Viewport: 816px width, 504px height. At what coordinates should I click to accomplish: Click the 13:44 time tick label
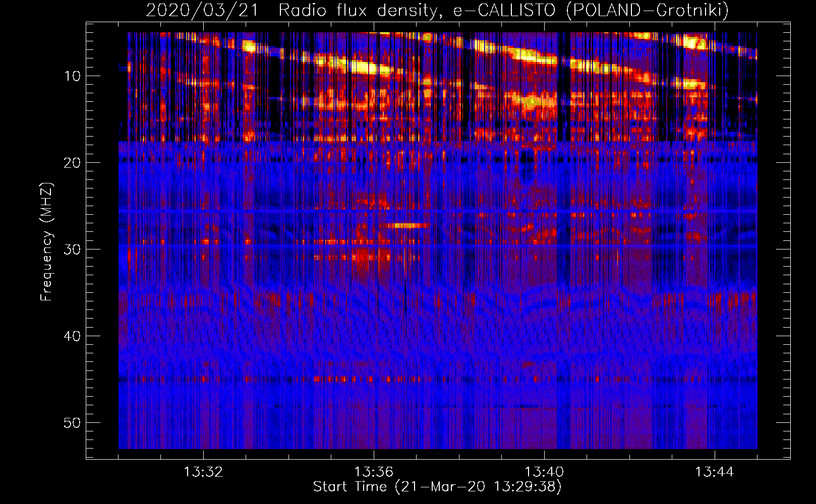coord(715,472)
